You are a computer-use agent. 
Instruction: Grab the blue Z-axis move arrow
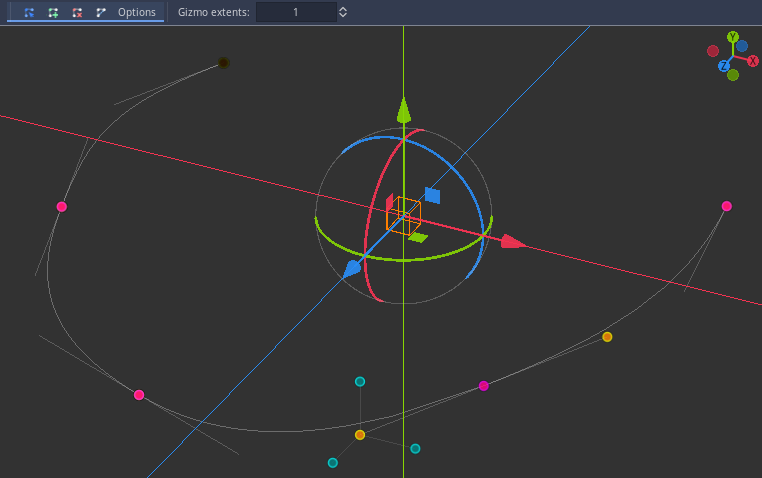[352, 269]
